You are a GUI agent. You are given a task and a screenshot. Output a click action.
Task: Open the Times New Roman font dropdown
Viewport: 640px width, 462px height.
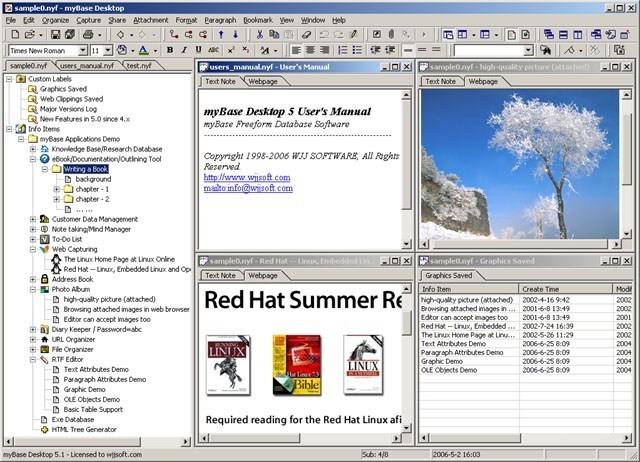82,50
